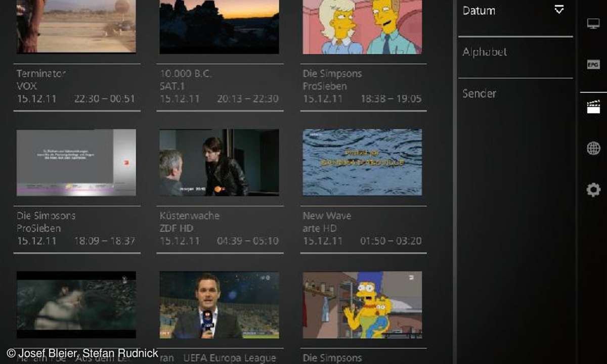Click the 'VOX' channel name
The width and height of the screenshot is (607, 364).
(27, 86)
